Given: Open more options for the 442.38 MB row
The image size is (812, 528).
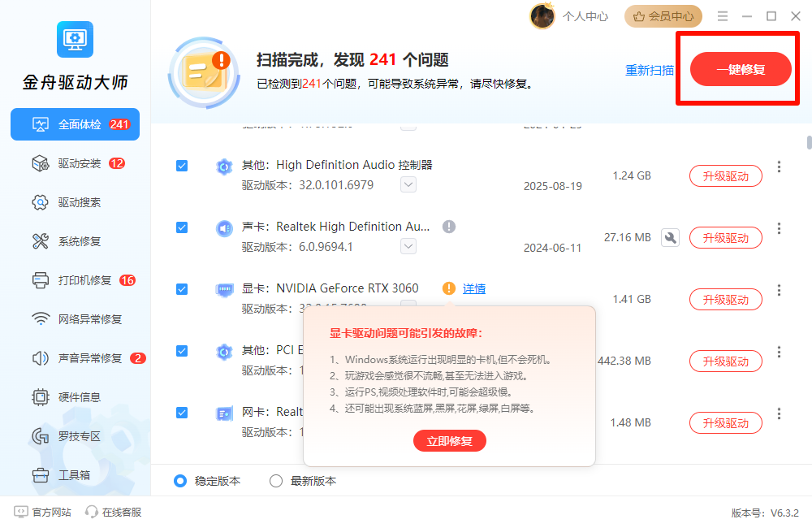Looking at the screenshot, I should tap(779, 352).
